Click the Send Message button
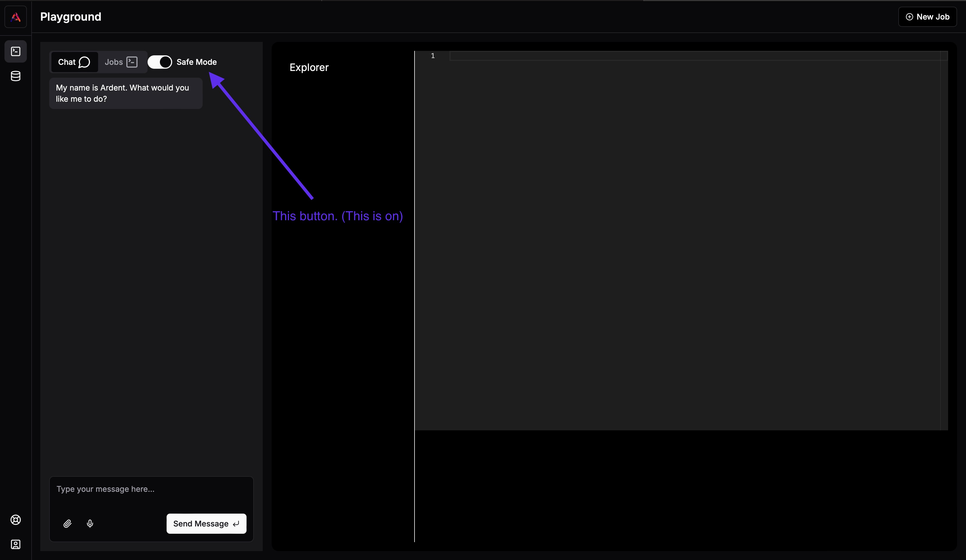Screen dimensions: 966x560 (206, 524)
